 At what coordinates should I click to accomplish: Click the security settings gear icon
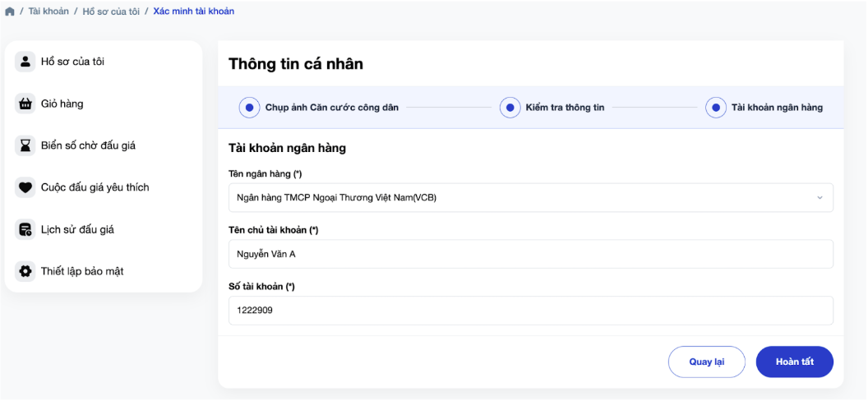point(25,271)
